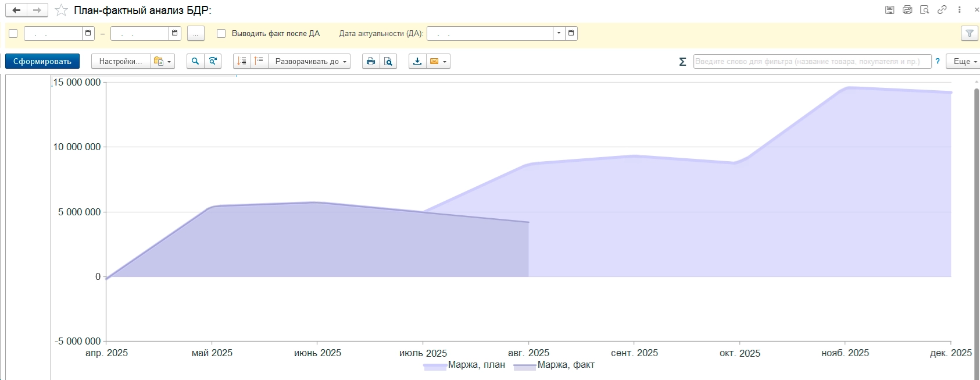
Task: Toggle 'Маржа, факт' series in legend
Action: (566, 365)
